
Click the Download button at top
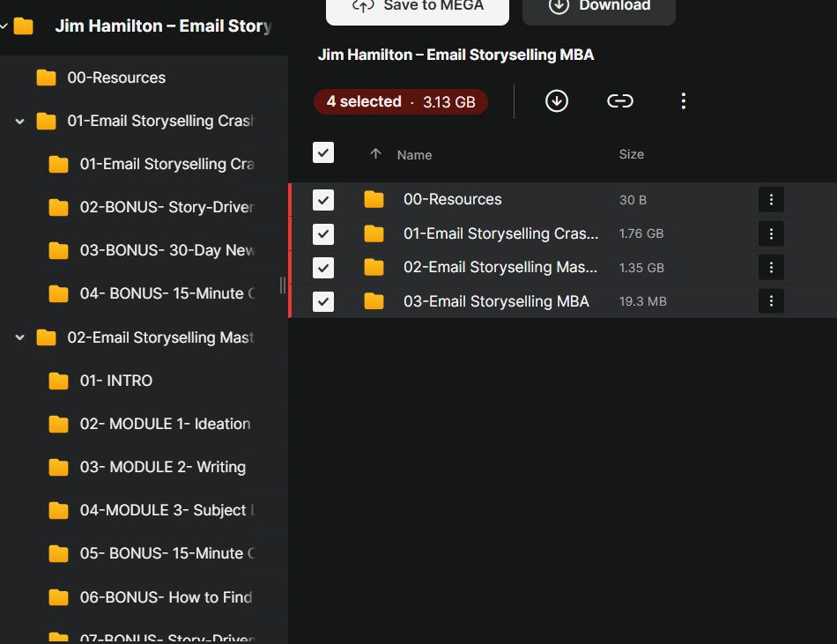click(599, 10)
